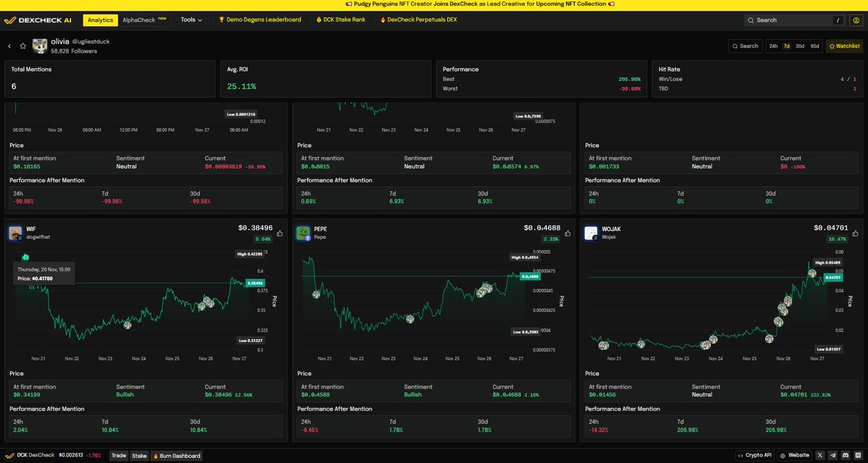Click the topmost mention marker on WOJAK chart
868x463 pixels.
[812, 273]
